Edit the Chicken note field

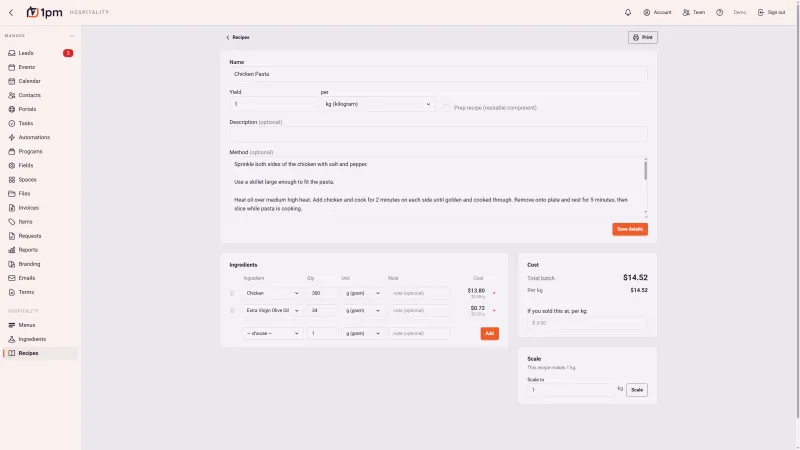pos(419,293)
